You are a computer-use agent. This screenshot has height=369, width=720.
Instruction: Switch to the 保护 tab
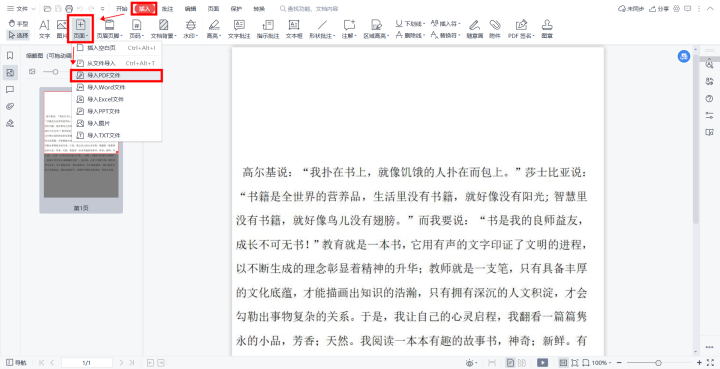[236, 9]
